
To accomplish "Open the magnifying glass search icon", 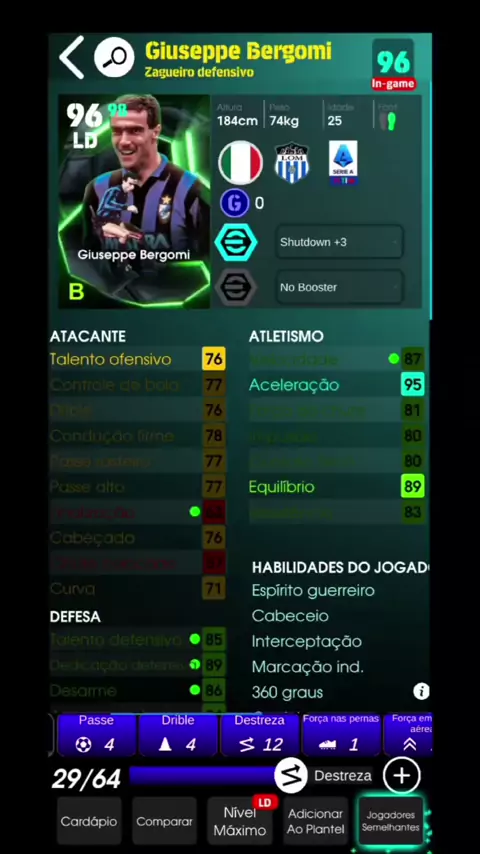I will (x=114, y=57).
